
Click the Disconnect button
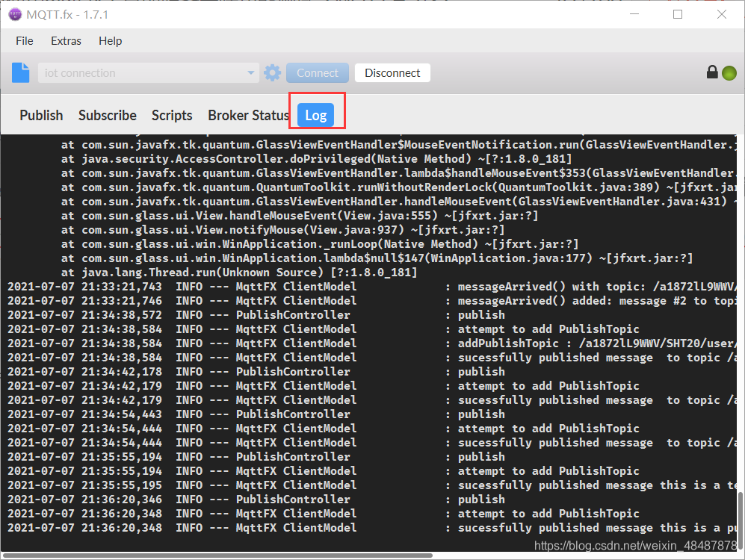coord(392,72)
